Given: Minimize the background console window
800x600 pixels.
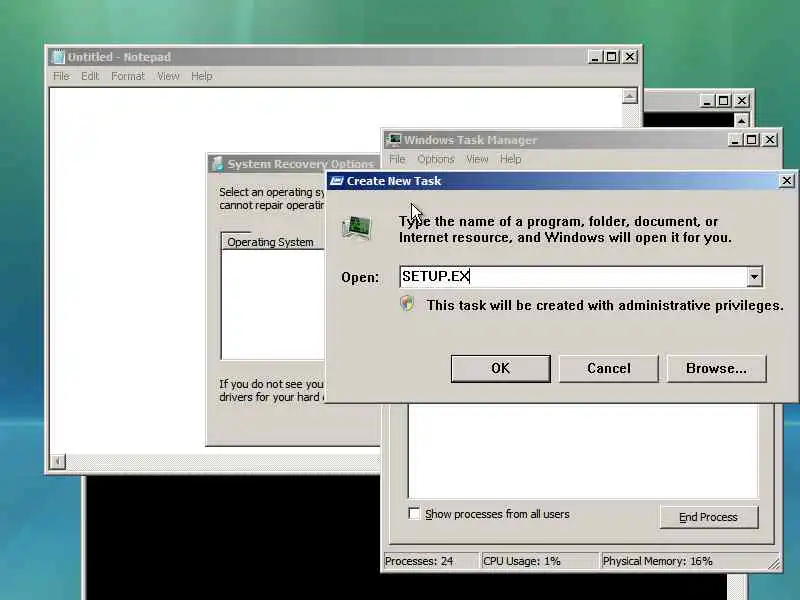Looking at the screenshot, I should (x=707, y=101).
